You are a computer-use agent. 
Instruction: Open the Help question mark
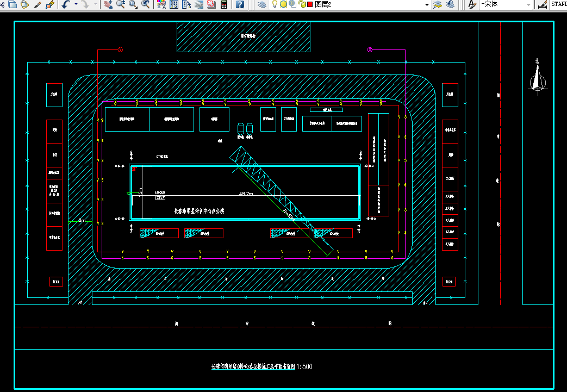tap(239, 4)
